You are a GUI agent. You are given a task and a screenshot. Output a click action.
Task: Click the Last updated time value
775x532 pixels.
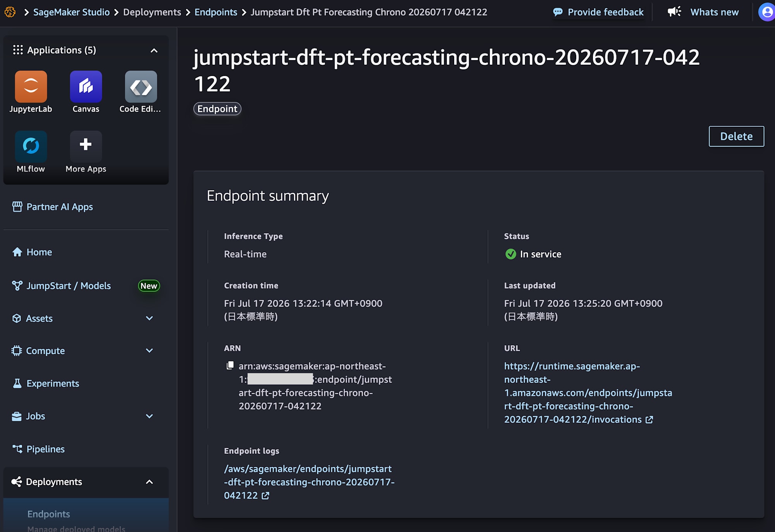pos(583,310)
